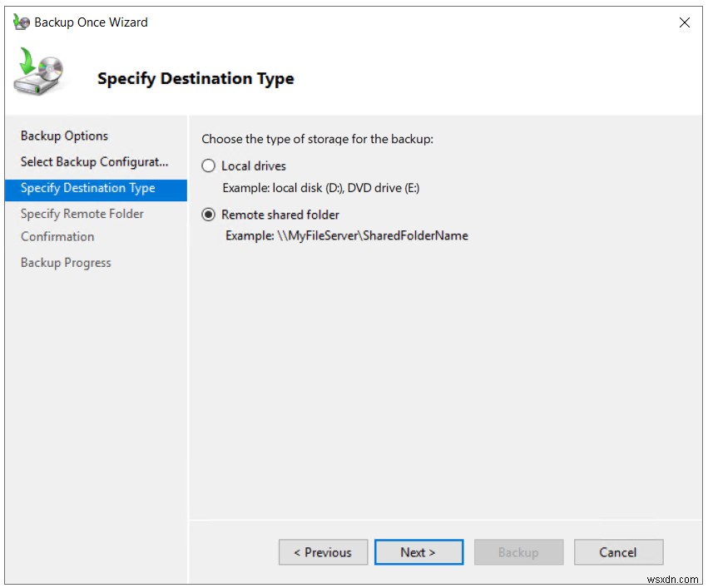Screen dimensions: 708x588
Task: Go to the Backup Options step
Action: (x=66, y=136)
